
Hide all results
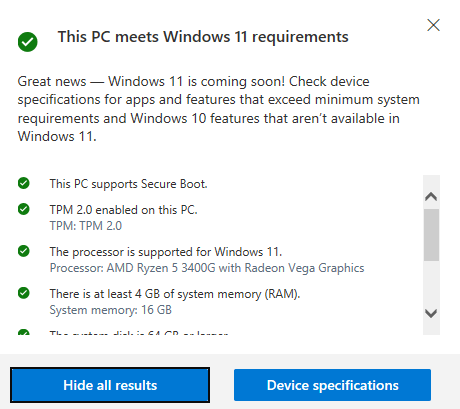click(x=110, y=385)
